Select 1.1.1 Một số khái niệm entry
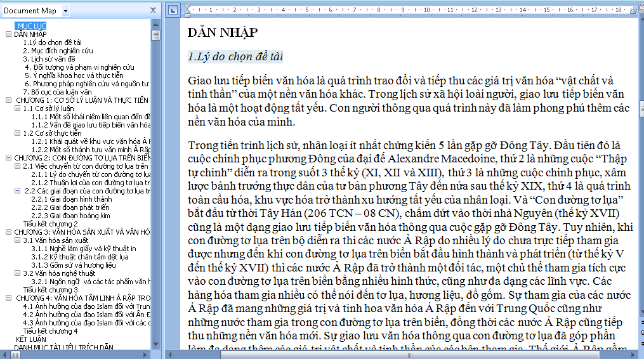 point(91,117)
